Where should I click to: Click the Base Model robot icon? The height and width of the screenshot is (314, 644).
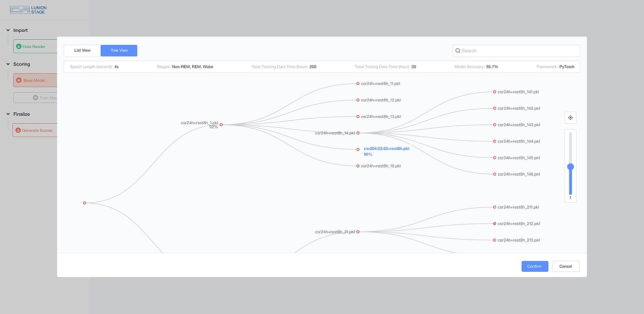pos(19,81)
